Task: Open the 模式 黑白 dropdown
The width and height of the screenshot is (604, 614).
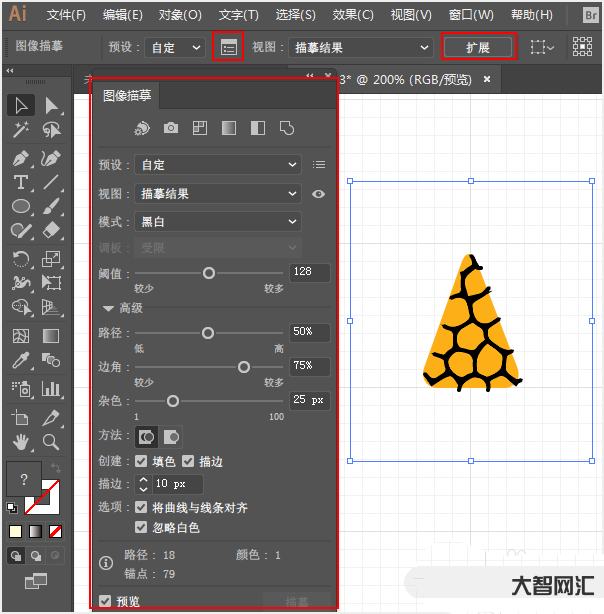Action: pyautogui.click(x=218, y=222)
